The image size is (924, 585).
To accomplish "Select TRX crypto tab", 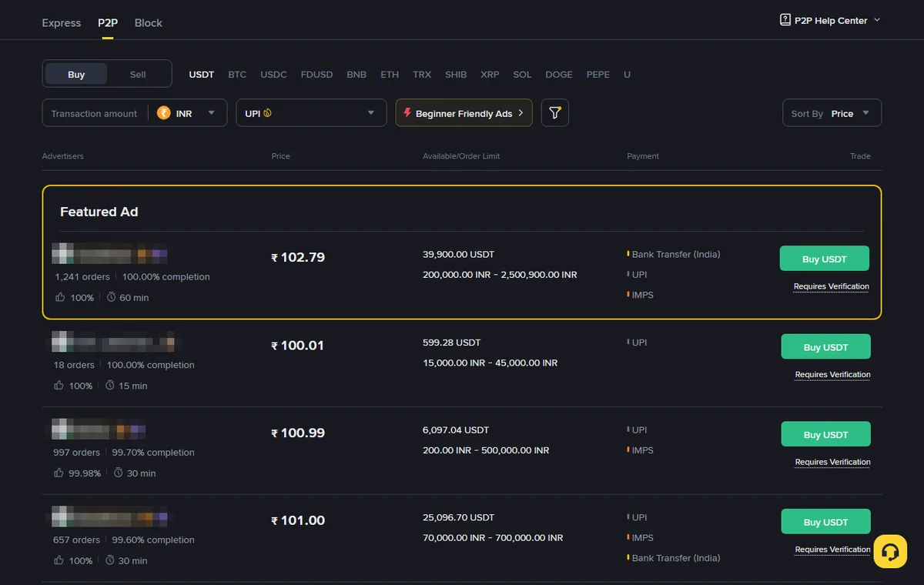I will point(422,75).
